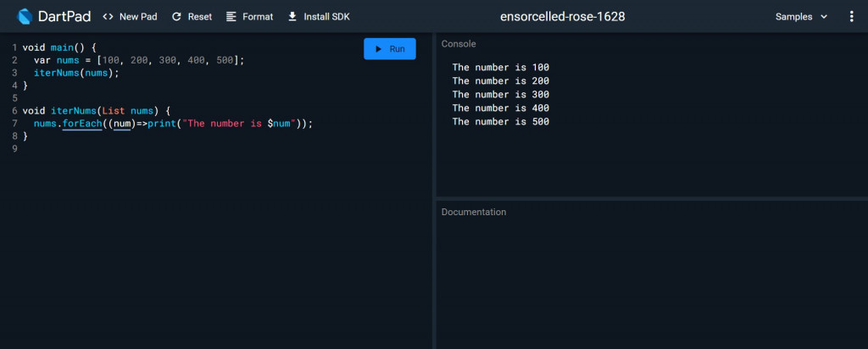
Task: Click the "The number is $num" string
Action: point(240,124)
